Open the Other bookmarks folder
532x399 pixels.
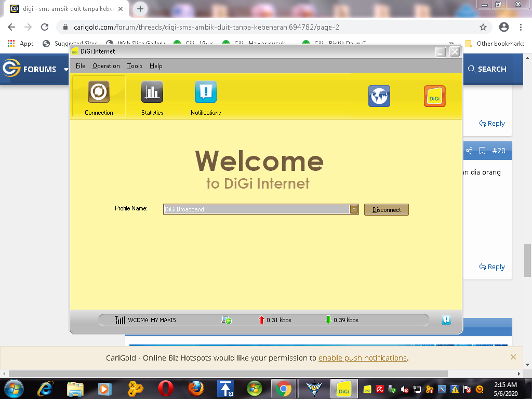(x=495, y=44)
